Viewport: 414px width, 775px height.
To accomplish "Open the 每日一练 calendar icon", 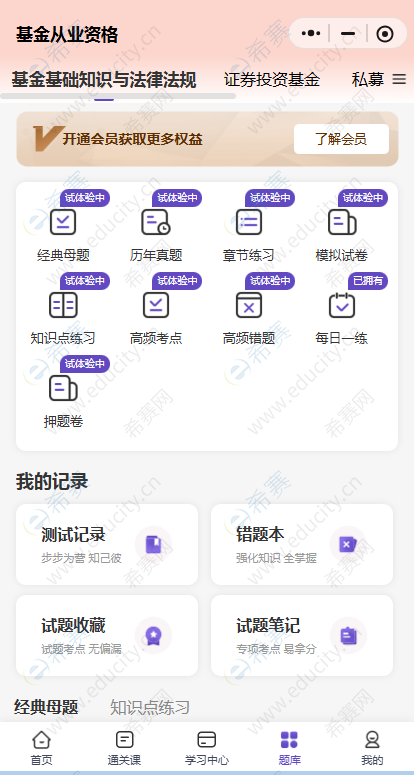I will tap(342, 305).
